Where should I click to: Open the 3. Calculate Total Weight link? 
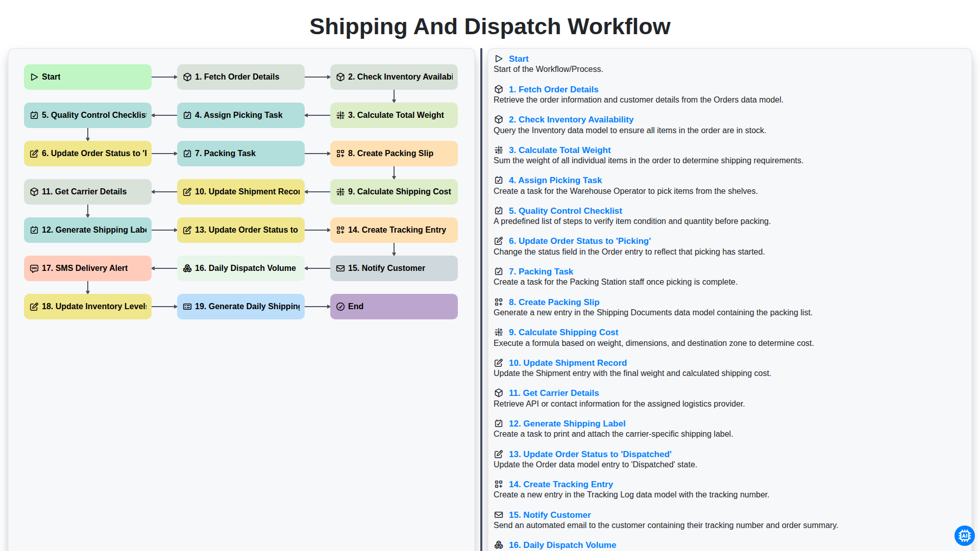pos(559,150)
